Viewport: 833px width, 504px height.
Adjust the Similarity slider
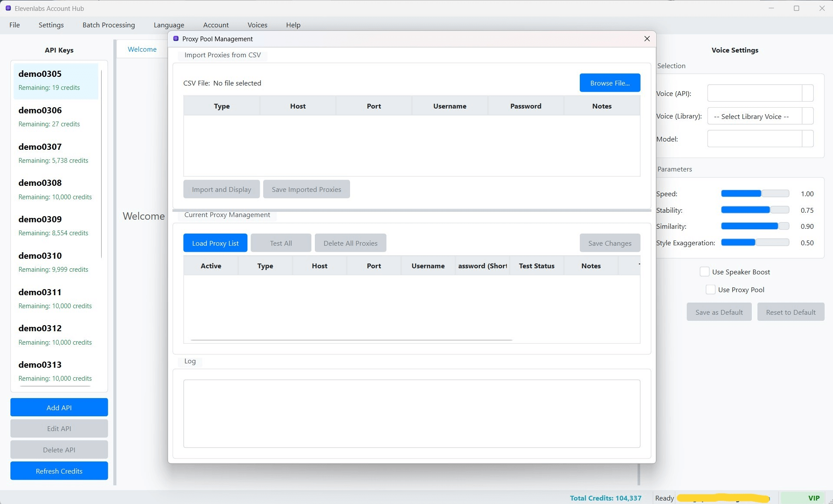(755, 226)
